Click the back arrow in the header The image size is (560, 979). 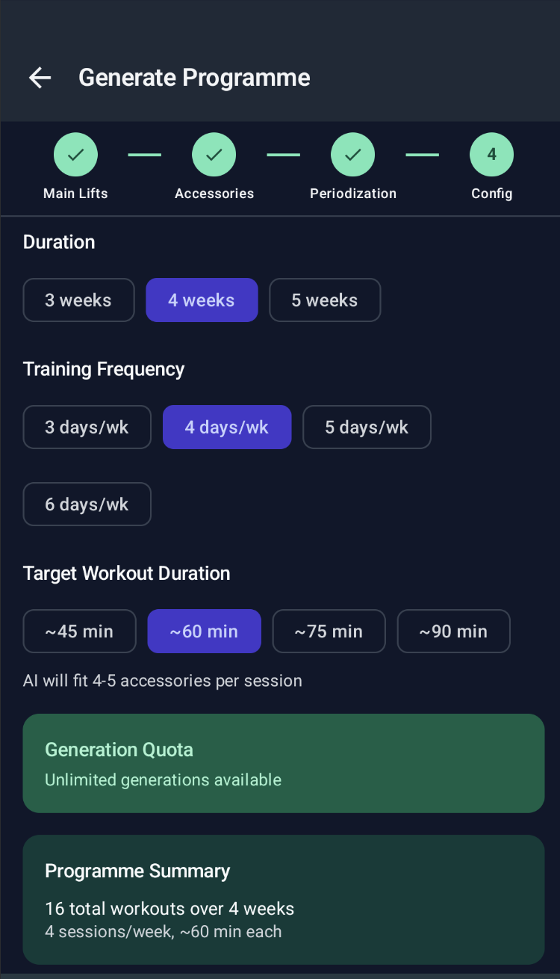tap(39, 77)
